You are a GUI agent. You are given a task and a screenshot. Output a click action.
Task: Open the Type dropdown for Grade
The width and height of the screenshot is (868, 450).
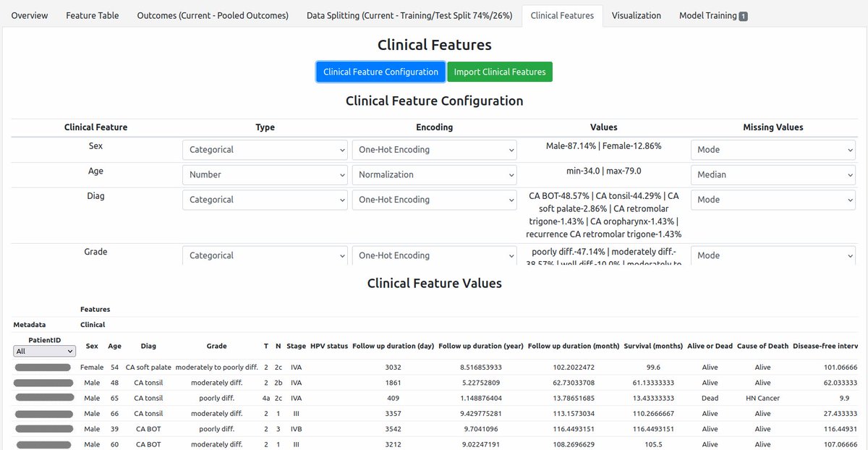pos(265,255)
